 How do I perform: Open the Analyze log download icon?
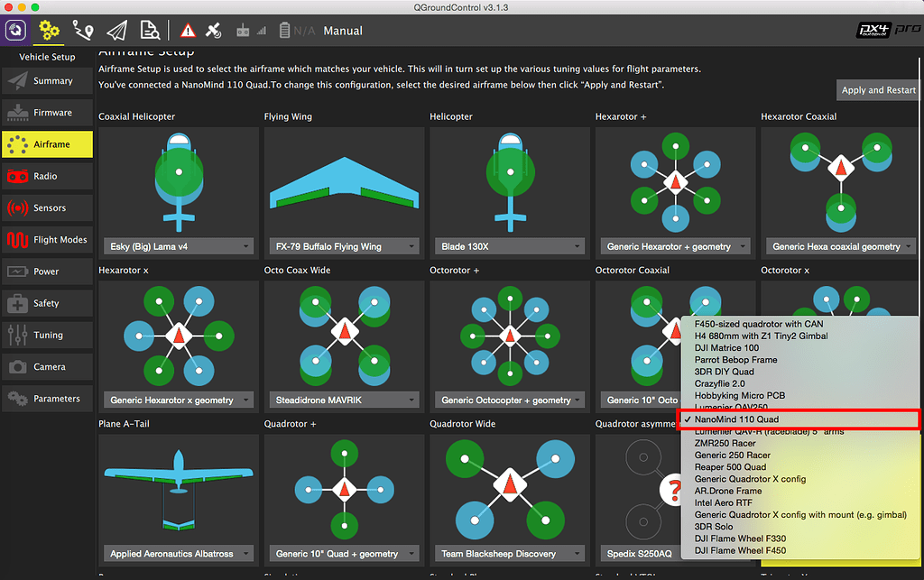click(x=150, y=30)
